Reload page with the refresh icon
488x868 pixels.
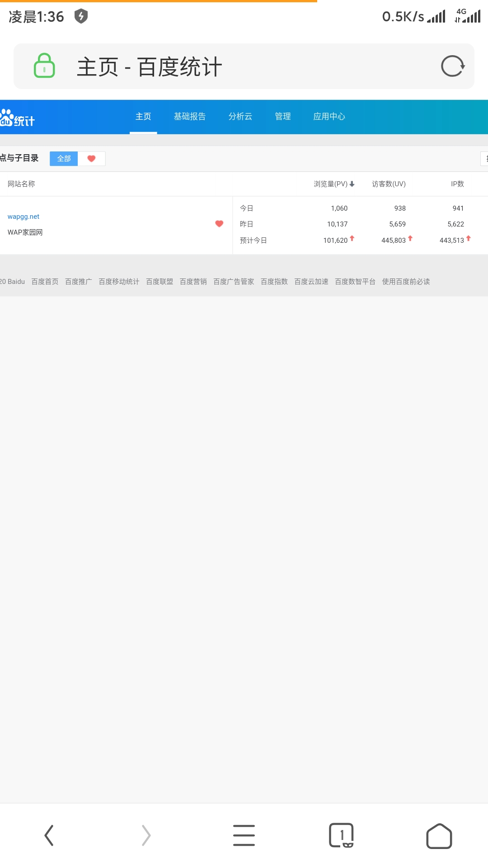[x=453, y=66]
